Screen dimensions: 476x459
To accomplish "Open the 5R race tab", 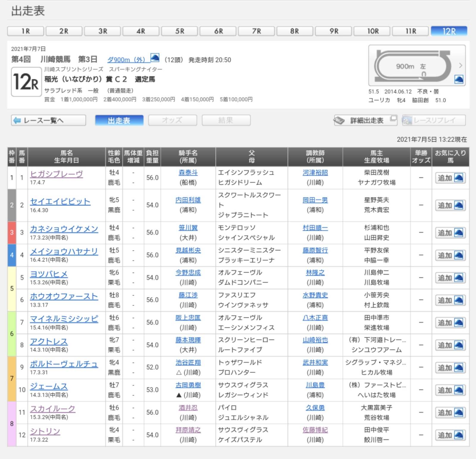I will point(179,31).
